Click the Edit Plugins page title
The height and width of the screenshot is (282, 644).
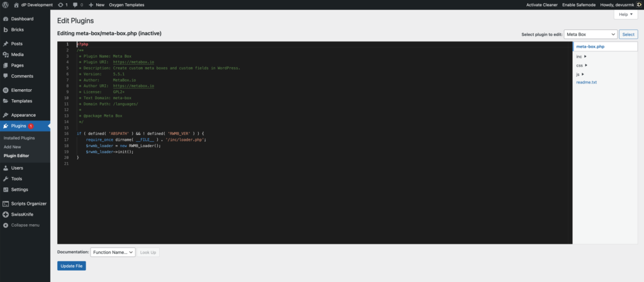(75, 21)
